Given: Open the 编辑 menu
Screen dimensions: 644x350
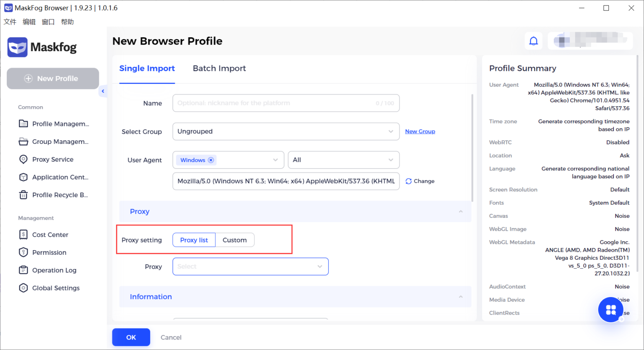Looking at the screenshot, I should (29, 22).
